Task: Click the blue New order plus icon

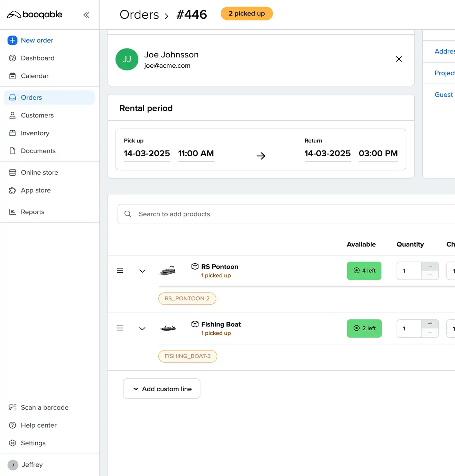Action: point(12,40)
